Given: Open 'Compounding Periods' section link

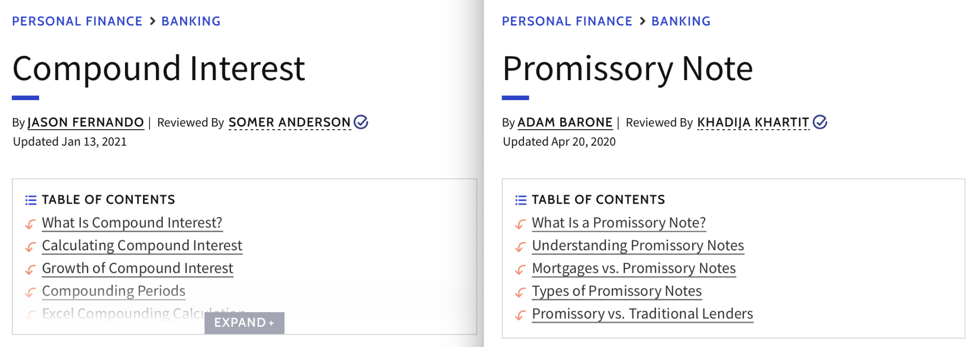Looking at the screenshot, I should [114, 291].
